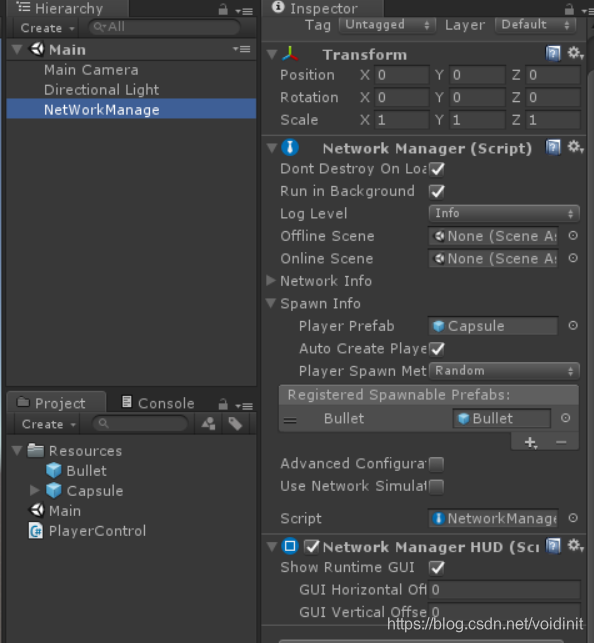Click the Project panel lock icon

[223, 404]
